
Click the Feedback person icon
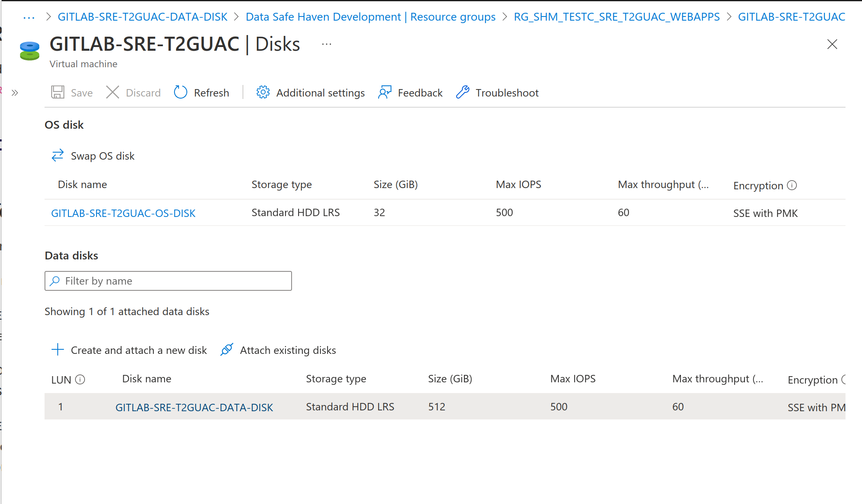(385, 92)
